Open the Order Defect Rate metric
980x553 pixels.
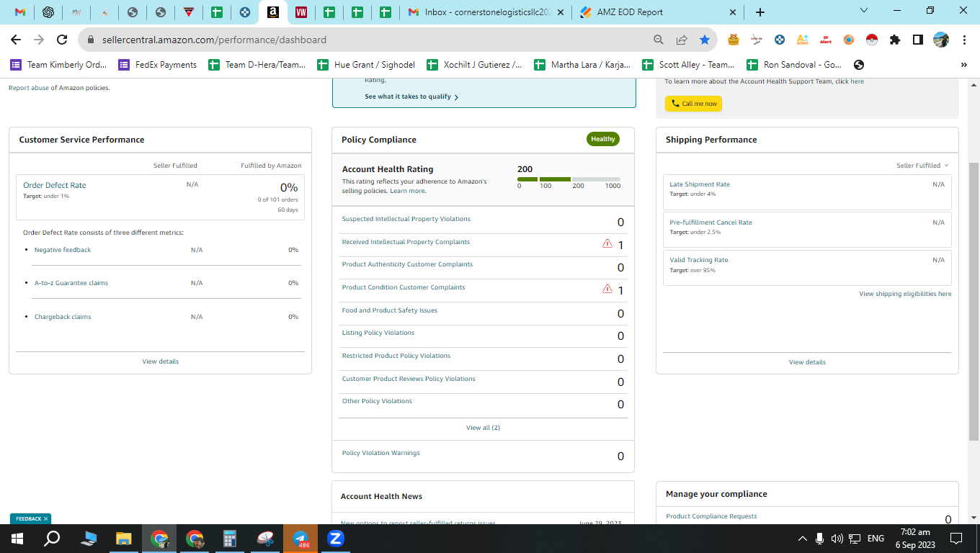tap(55, 185)
